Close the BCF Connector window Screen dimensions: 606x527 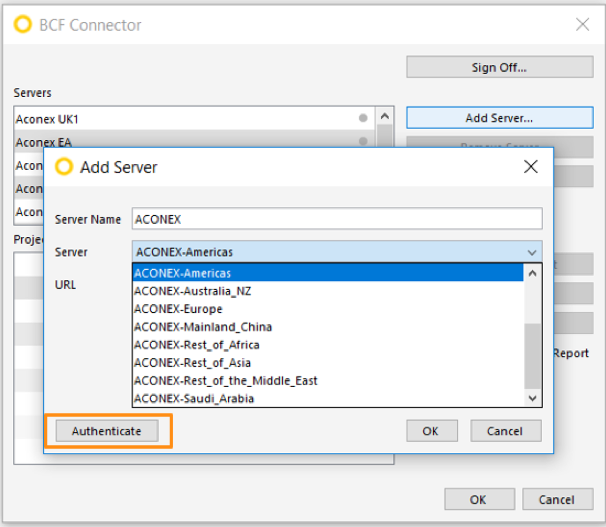[x=582, y=25]
